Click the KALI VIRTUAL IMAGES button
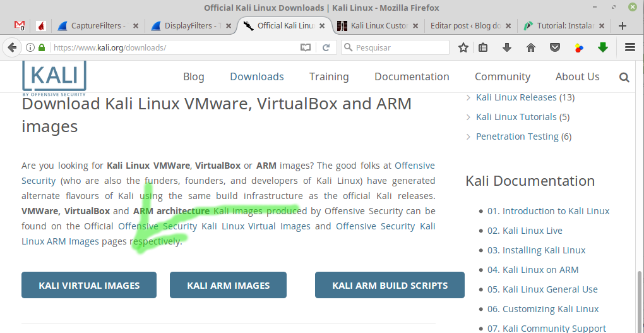This screenshot has width=644, height=333. coord(89,285)
